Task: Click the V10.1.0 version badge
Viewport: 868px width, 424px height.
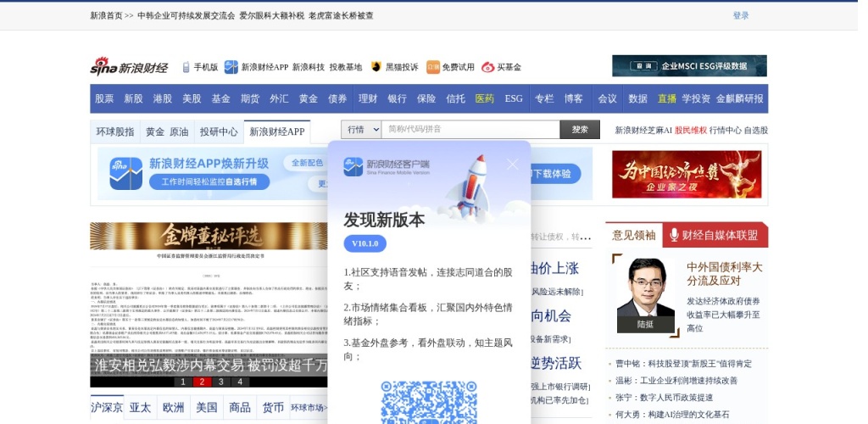Action: (x=364, y=243)
